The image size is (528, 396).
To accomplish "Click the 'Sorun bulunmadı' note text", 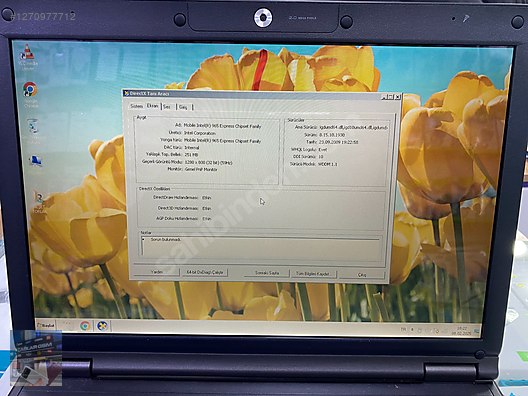I will click(166, 239).
